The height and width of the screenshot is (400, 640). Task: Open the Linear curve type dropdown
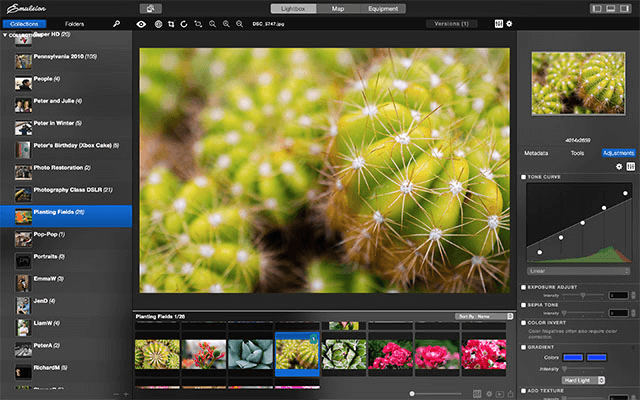coord(578,271)
